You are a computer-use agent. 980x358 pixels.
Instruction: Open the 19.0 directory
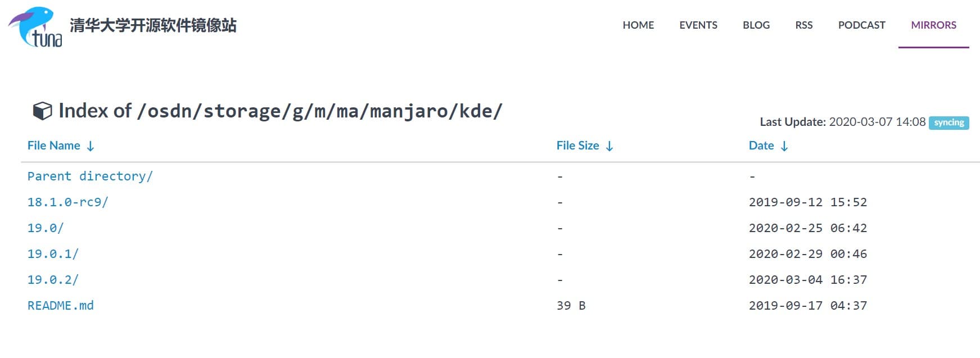coord(46,228)
